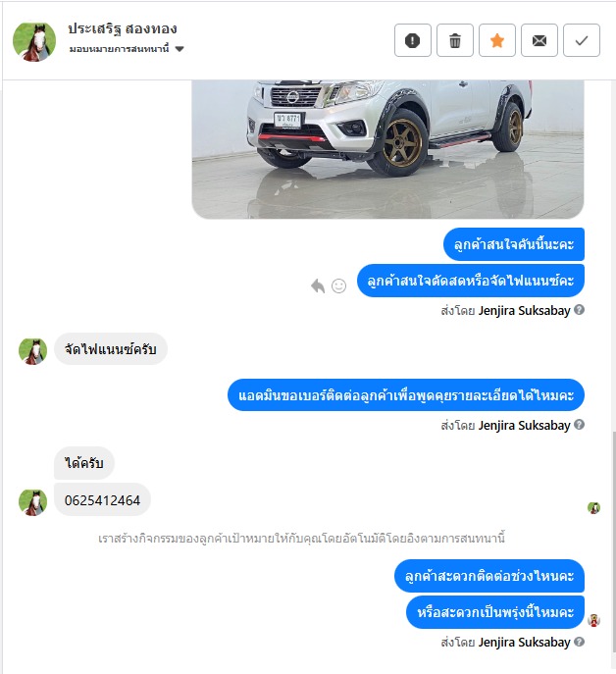
Task: Click customer name ประเสริฐ สองทอง
Action: [x=123, y=28]
